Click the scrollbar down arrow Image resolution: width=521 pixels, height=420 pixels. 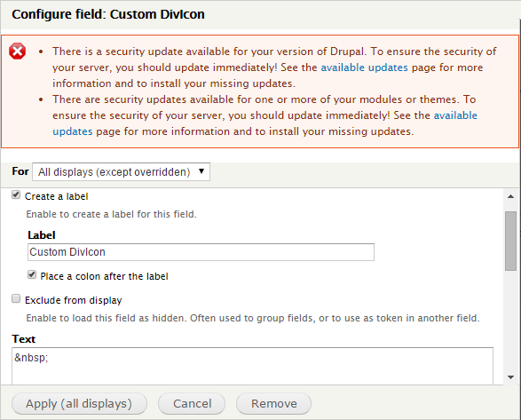click(510, 377)
